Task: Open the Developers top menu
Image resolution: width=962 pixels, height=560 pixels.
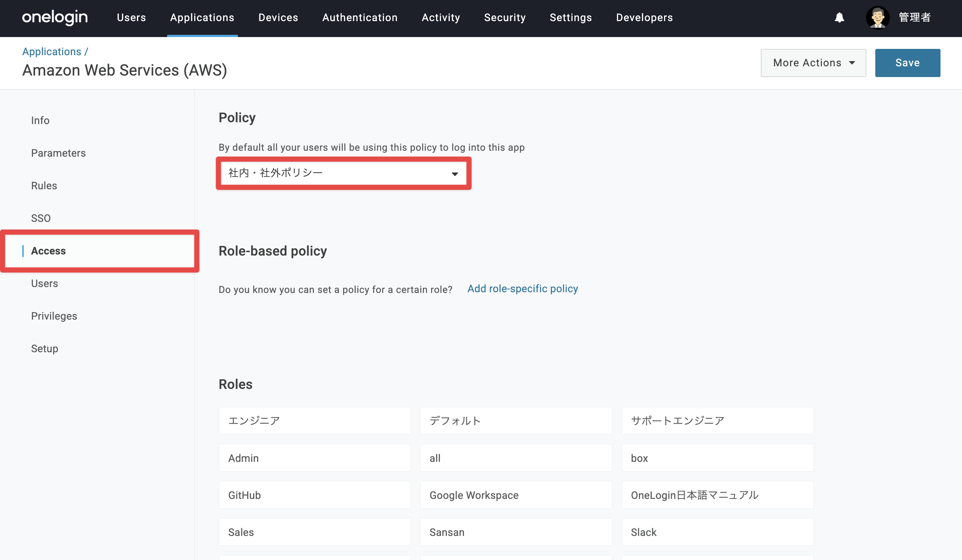Action: 644,17
